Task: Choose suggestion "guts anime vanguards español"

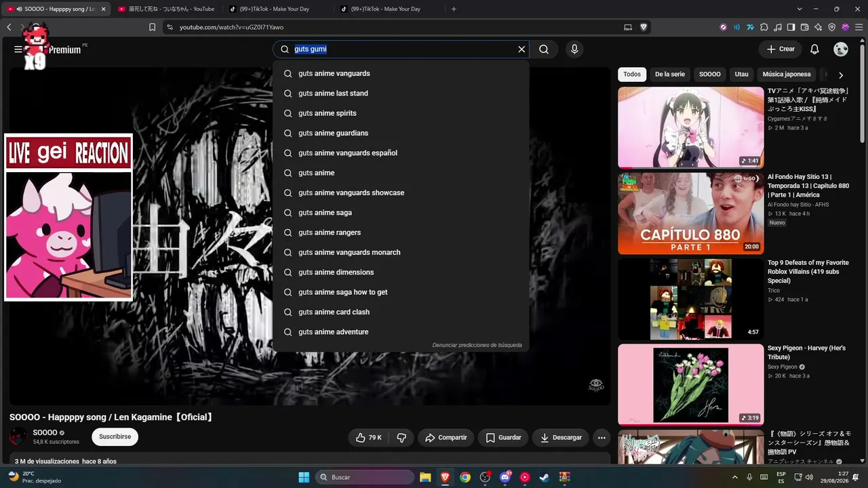Action: click(401, 153)
